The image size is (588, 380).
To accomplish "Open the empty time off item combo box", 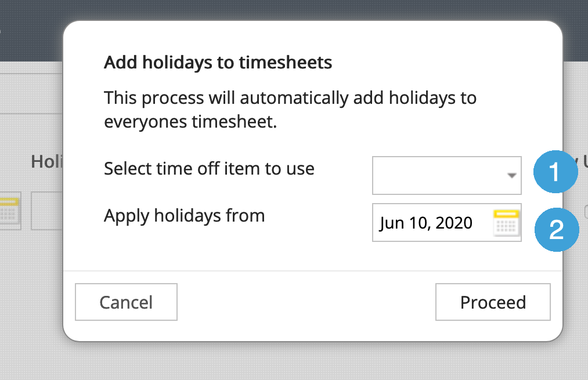I will click(440, 175).
